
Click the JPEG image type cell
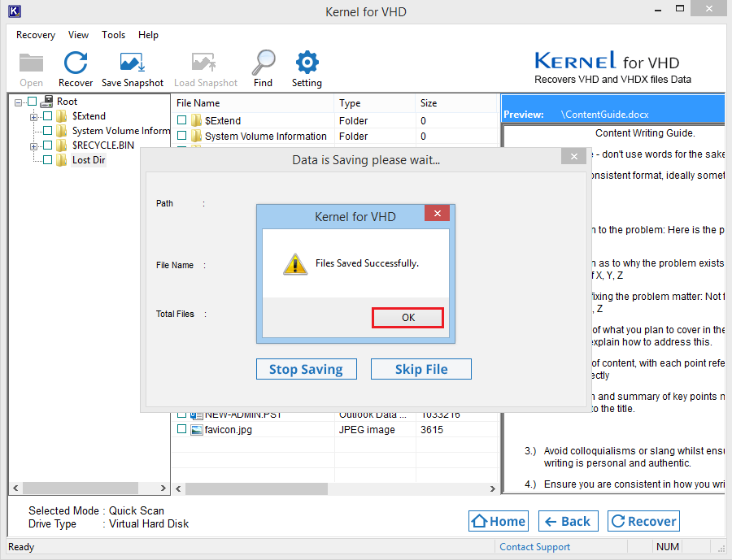[x=367, y=429]
